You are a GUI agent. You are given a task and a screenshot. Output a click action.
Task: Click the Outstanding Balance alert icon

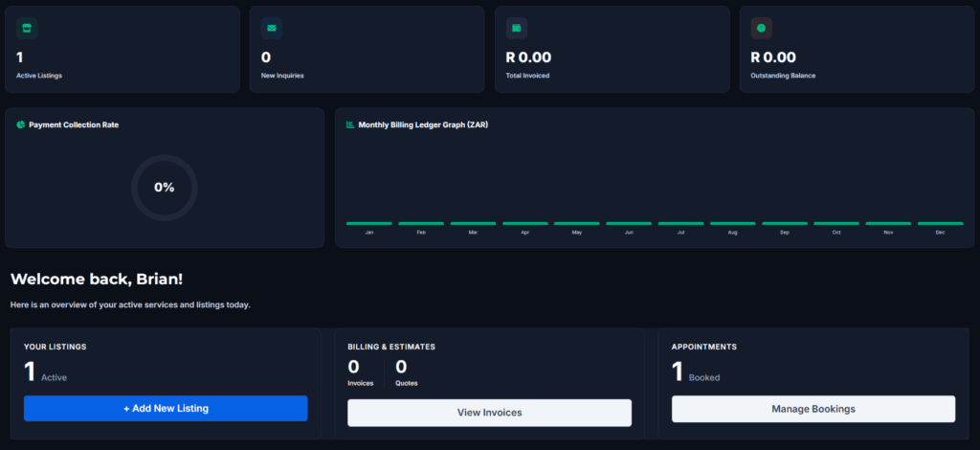(x=761, y=28)
